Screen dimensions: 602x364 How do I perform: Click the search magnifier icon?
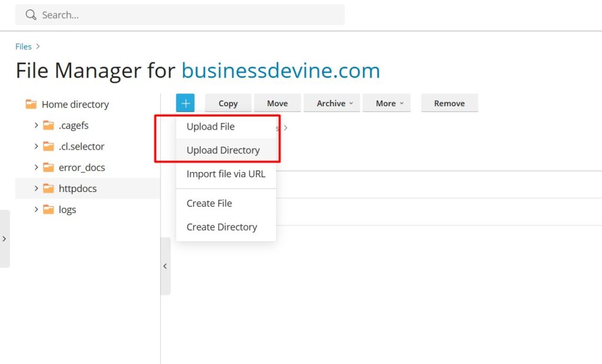[x=31, y=15]
